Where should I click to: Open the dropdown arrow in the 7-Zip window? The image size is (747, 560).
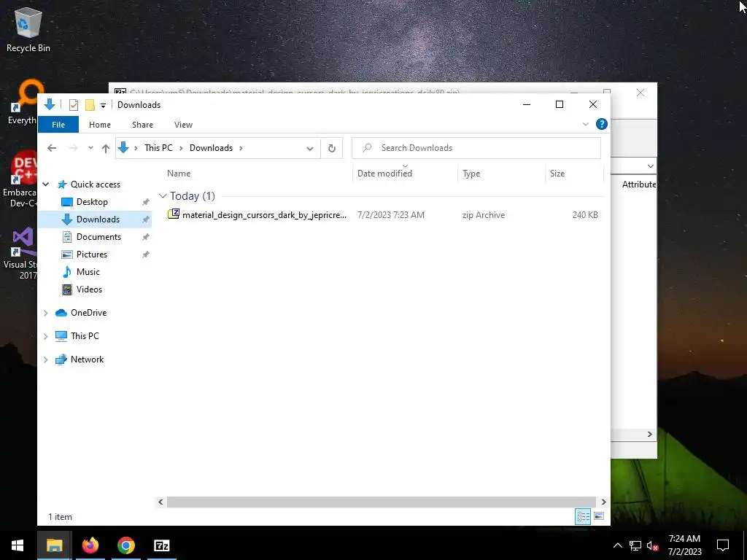[x=650, y=166]
